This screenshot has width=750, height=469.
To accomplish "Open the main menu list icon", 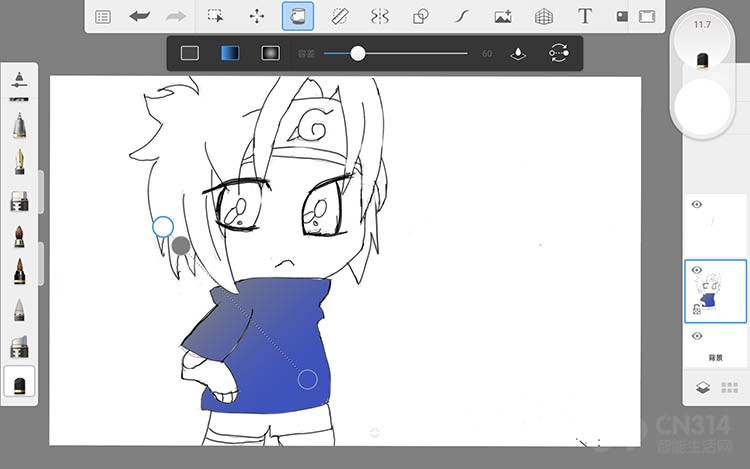I will pyautogui.click(x=103, y=17).
